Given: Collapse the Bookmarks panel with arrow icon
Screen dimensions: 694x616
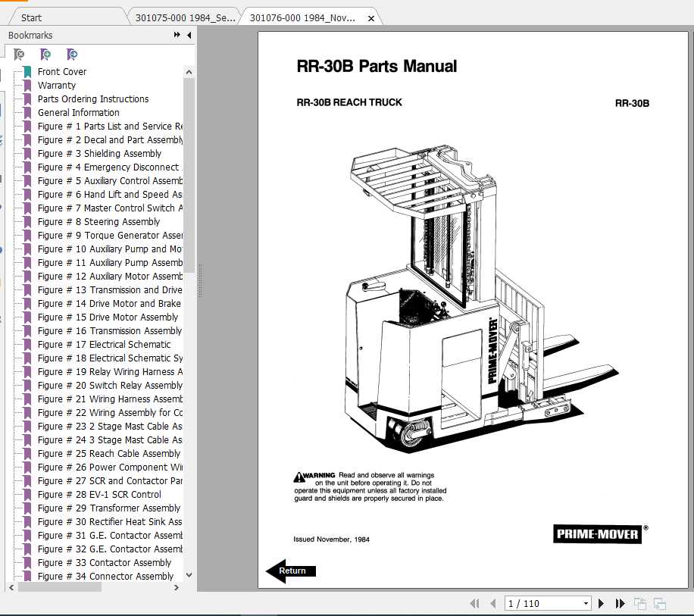Looking at the screenshot, I should (189, 34).
